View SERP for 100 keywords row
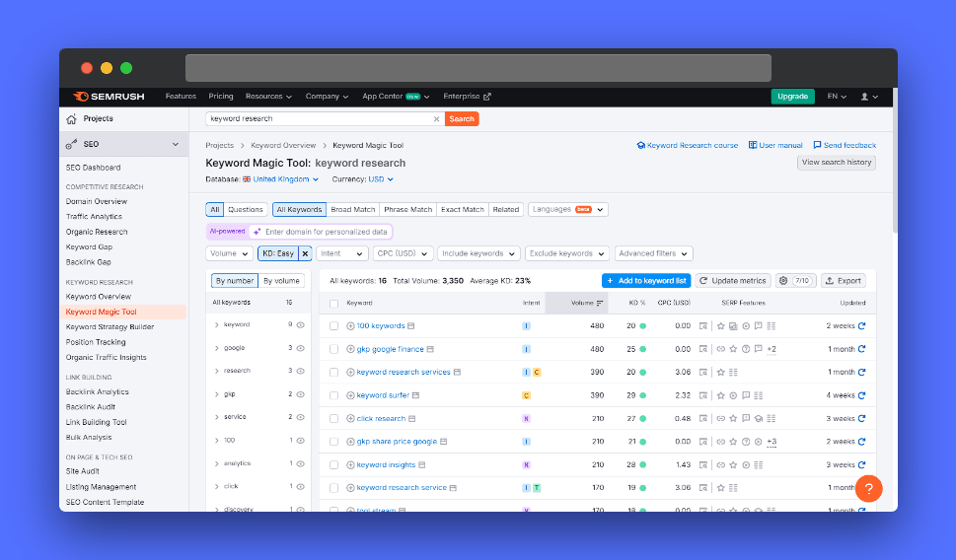 pyautogui.click(x=703, y=326)
